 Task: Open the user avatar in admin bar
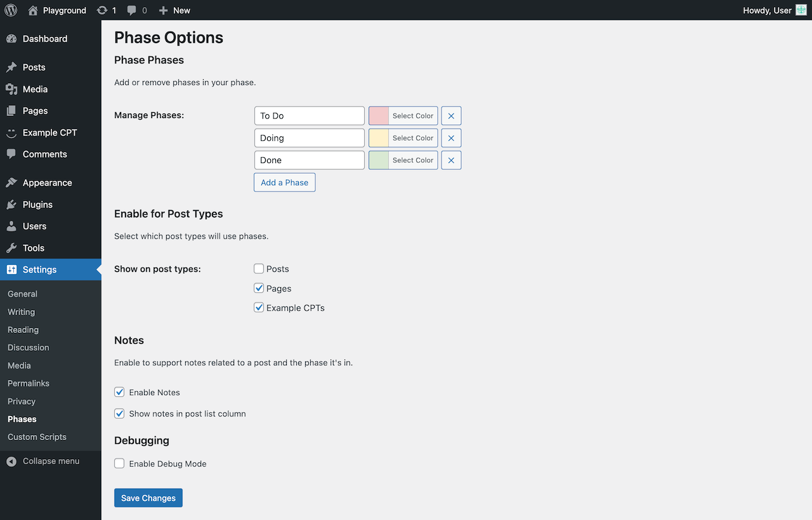801,10
